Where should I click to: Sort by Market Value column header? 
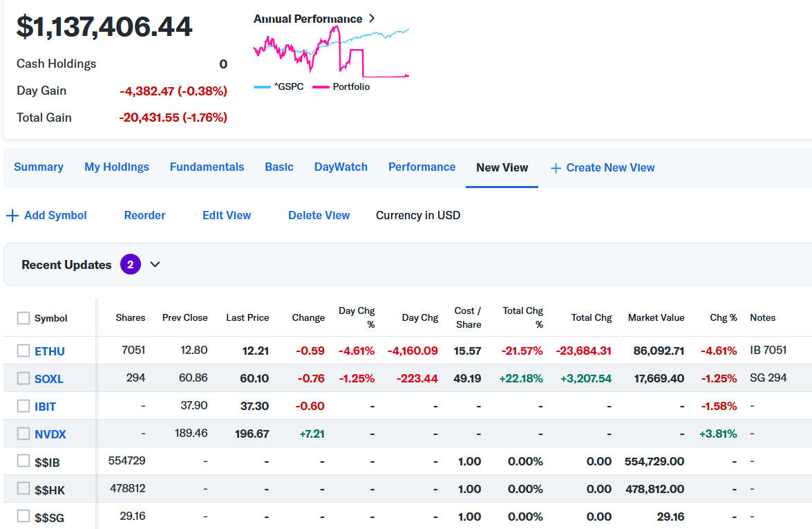[656, 318]
